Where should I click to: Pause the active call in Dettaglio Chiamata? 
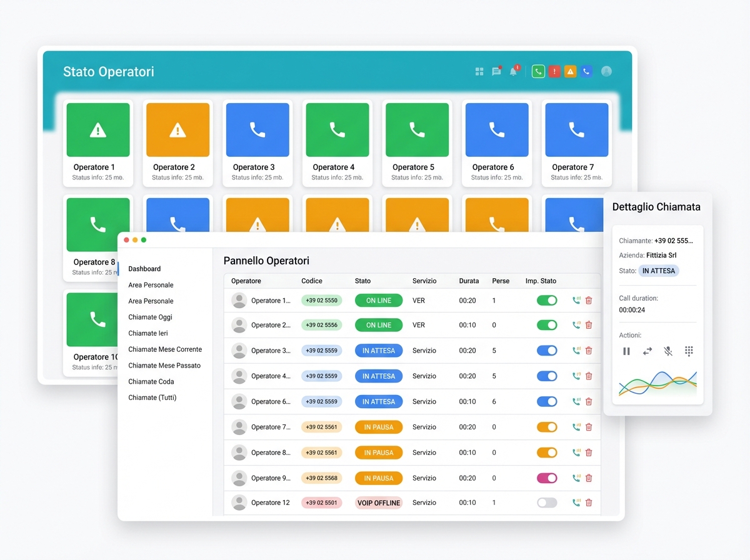point(627,351)
